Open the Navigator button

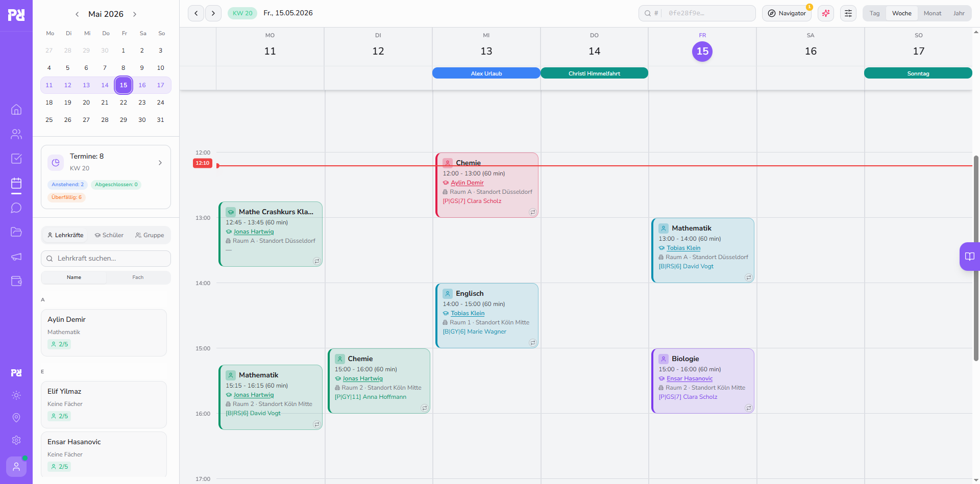pos(787,13)
